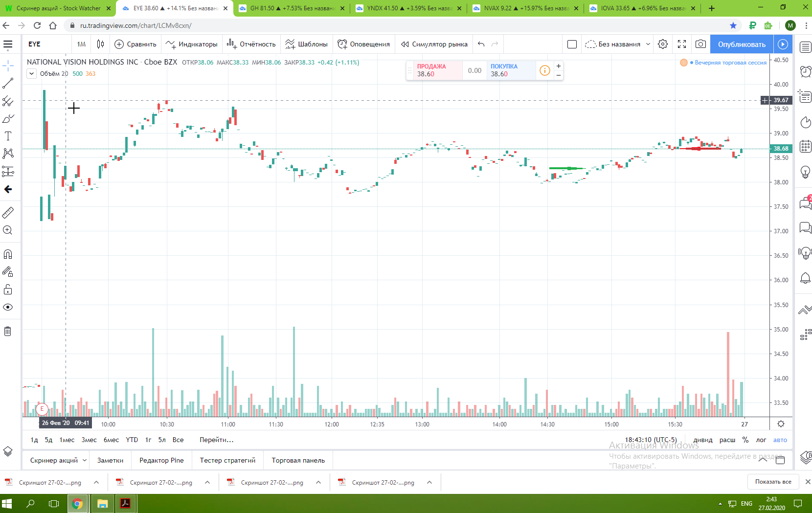Open the Шаблоны indicator templates dropdown

click(x=307, y=44)
